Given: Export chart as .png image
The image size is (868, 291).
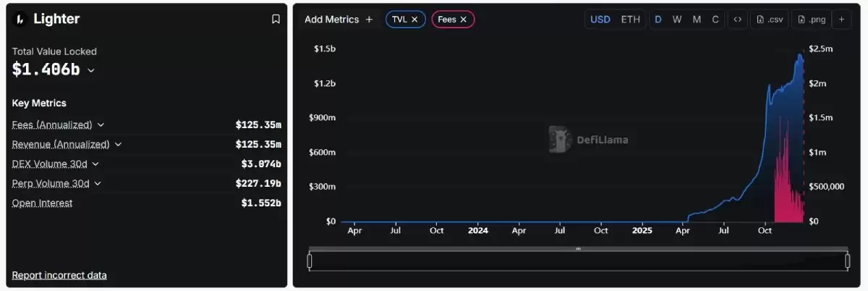Looking at the screenshot, I should coord(811,20).
